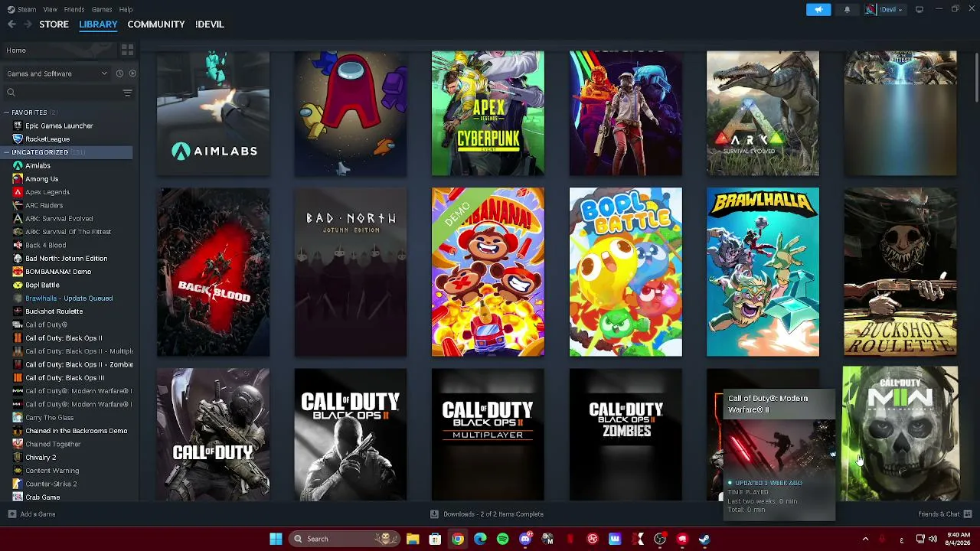
Task: Go back with the left arrow
Action: [x=11, y=24]
